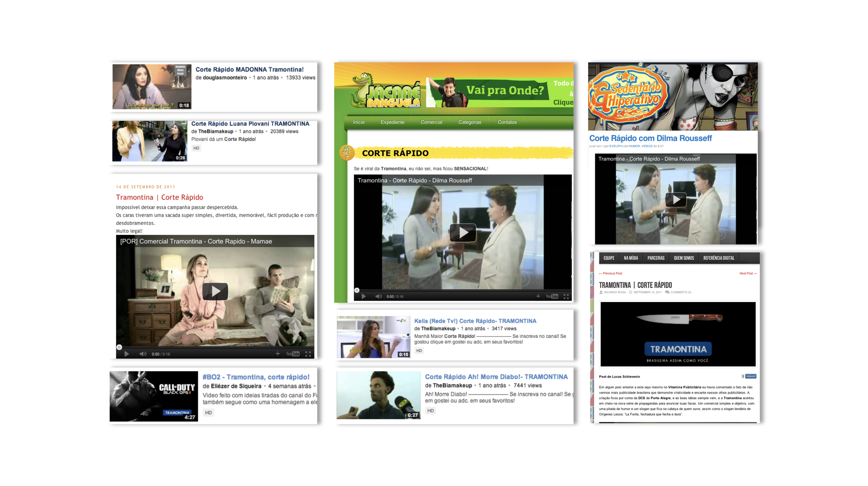The height and width of the screenshot is (486, 868).
Task: Open the douglasmoonteiro channel link
Action: [225, 78]
